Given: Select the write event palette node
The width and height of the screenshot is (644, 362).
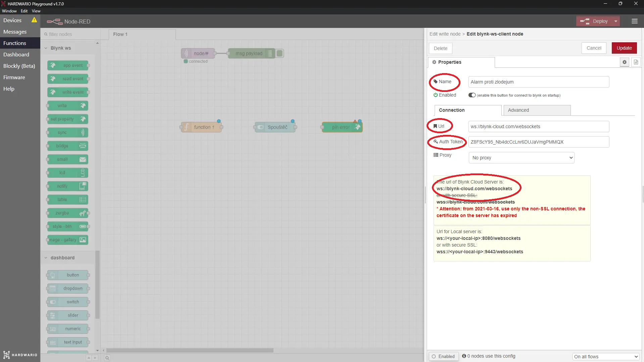Looking at the screenshot, I should [x=68, y=92].
